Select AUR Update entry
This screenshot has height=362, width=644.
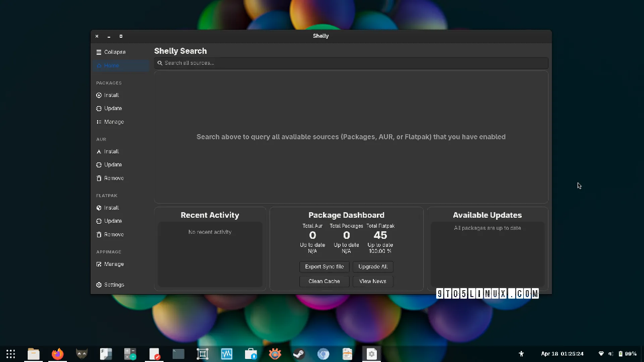[113, 165]
